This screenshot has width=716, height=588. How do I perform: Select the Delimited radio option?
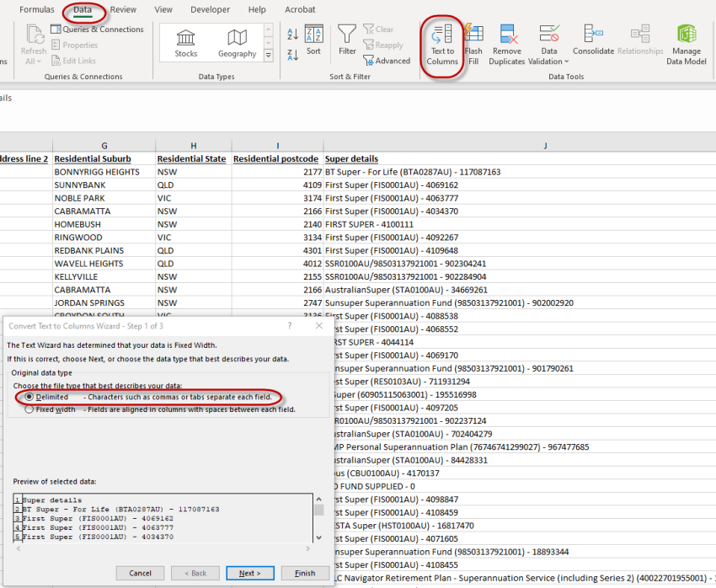pyautogui.click(x=29, y=397)
